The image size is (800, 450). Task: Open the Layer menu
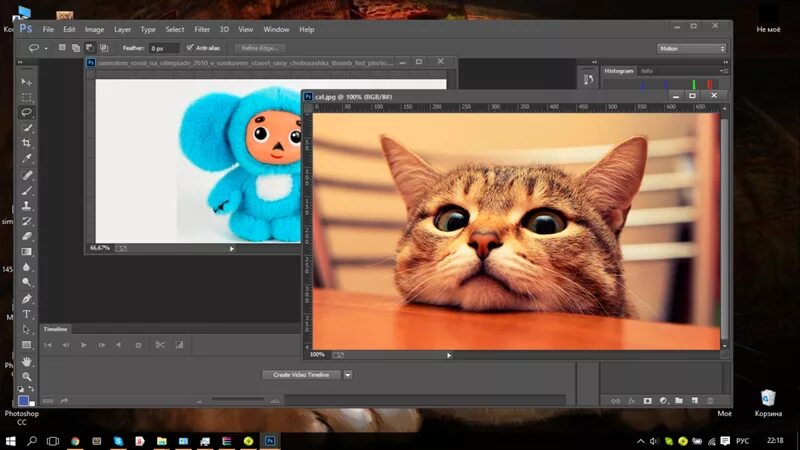(122, 30)
